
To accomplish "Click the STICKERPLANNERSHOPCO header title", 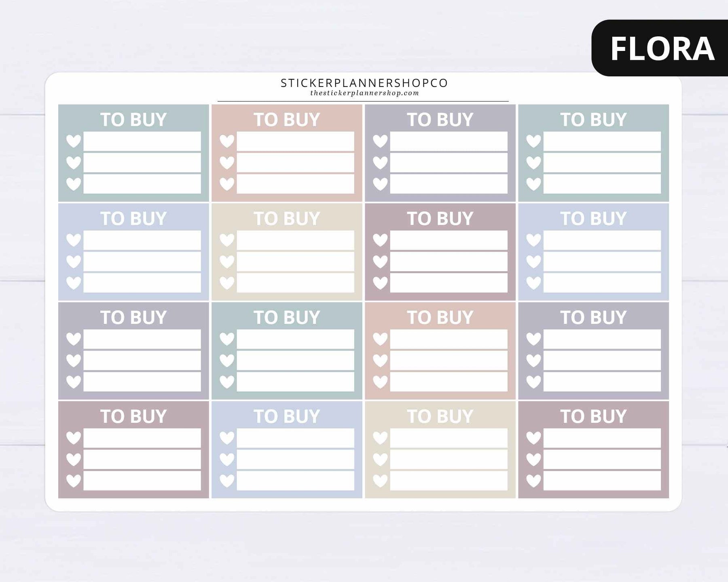I will coord(364,83).
